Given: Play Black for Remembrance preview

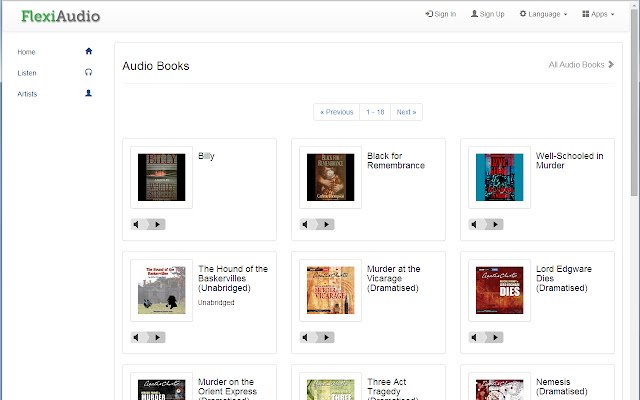Looking at the screenshot, I should click(x=327, y=224).
